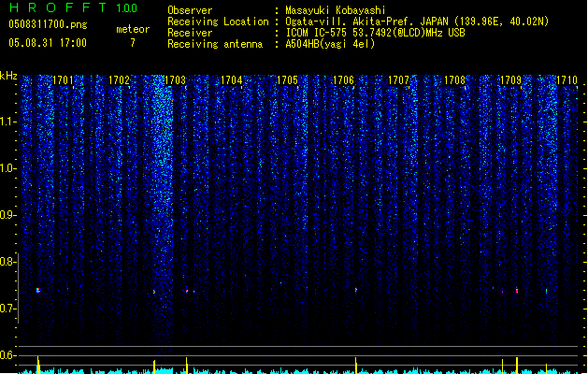Click the A504HB(yagi 4el) antenna text

[x=330, y=44]
